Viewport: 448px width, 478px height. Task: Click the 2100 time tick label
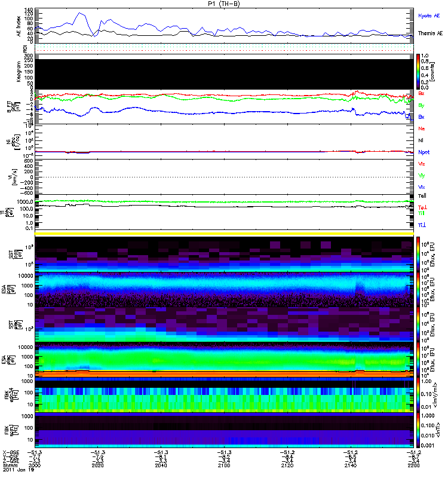point(224,465)
